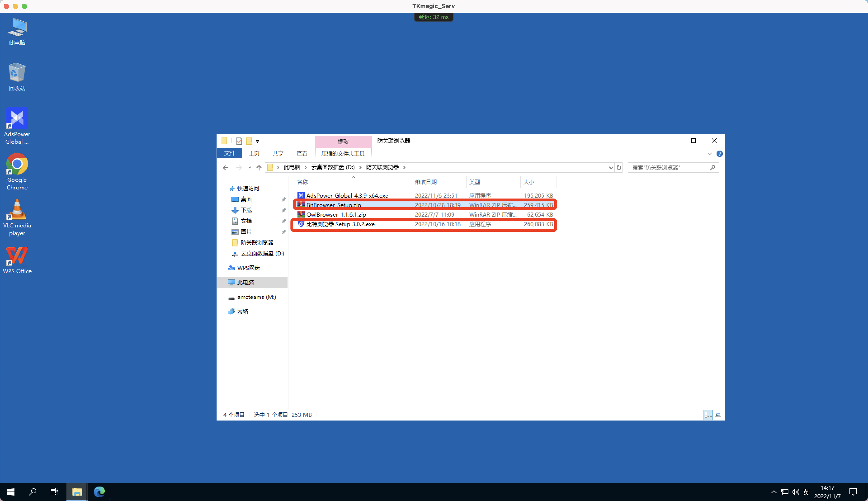
Task: Toggle details view in the status bar
Action: [x=708, y=415]
